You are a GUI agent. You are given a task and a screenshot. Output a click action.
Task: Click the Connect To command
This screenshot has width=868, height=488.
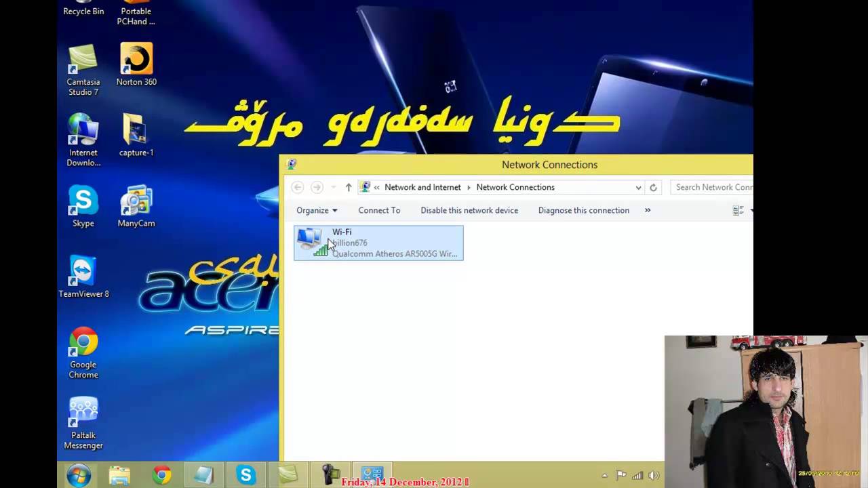coord(379,210)
